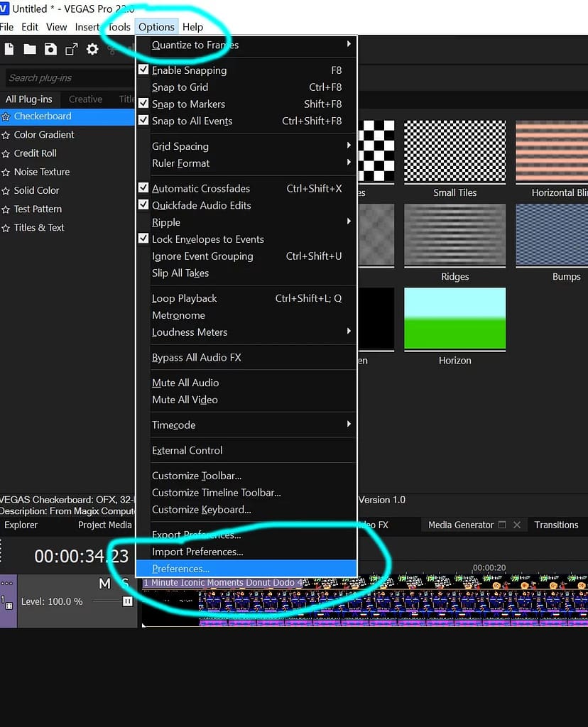
Task: Select Mute All Video entry
Action: [246, 400]
